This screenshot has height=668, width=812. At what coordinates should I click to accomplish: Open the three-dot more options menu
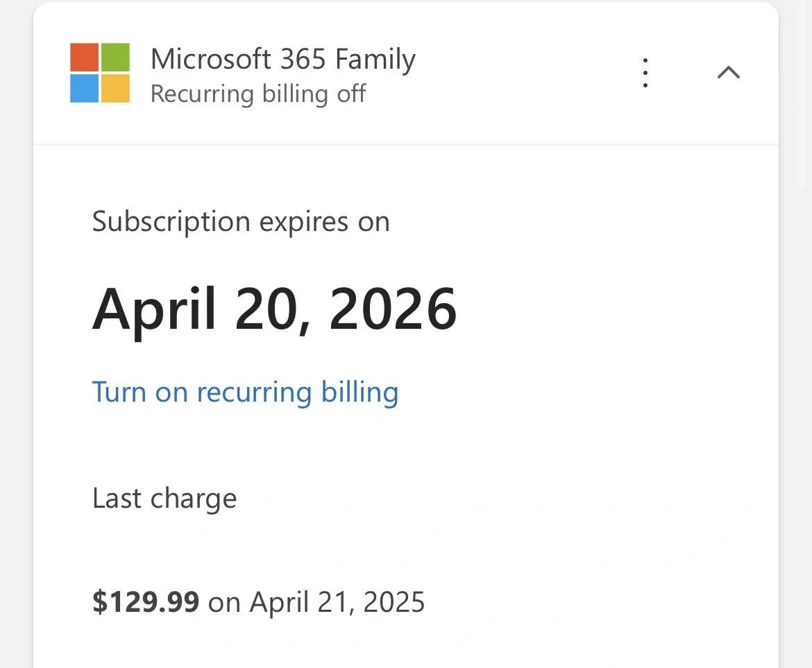tap(645, 73)
